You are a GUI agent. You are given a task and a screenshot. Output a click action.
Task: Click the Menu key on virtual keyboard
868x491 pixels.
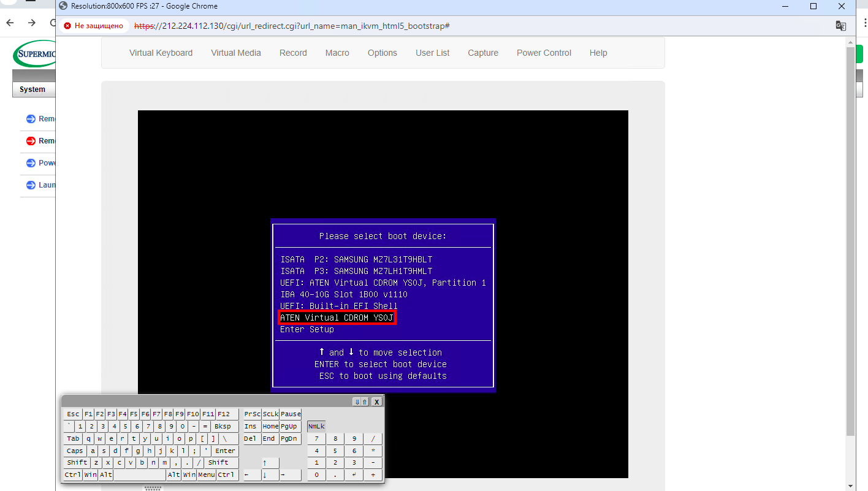click(x=207, y=475)
